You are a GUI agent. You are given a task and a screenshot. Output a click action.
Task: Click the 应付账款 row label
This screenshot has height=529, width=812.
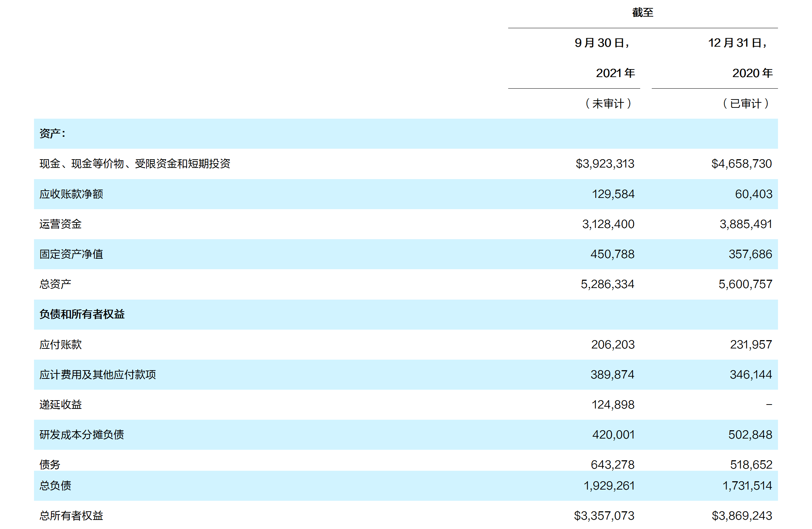60,344
